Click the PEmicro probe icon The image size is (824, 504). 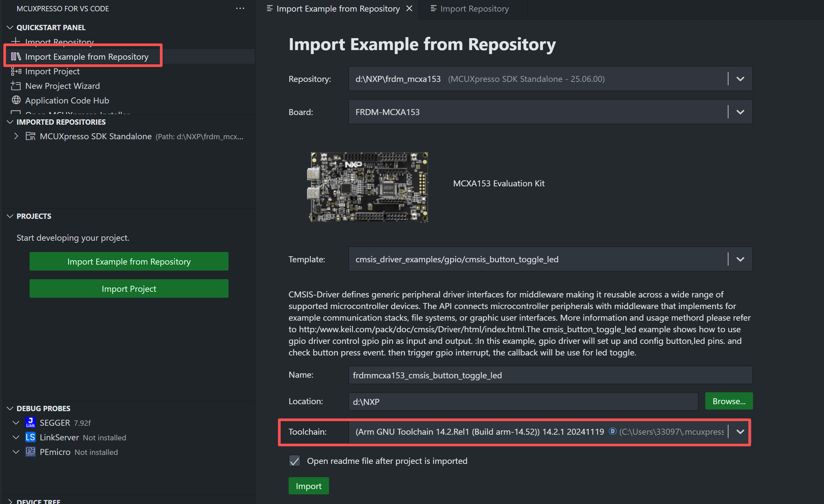31,452
